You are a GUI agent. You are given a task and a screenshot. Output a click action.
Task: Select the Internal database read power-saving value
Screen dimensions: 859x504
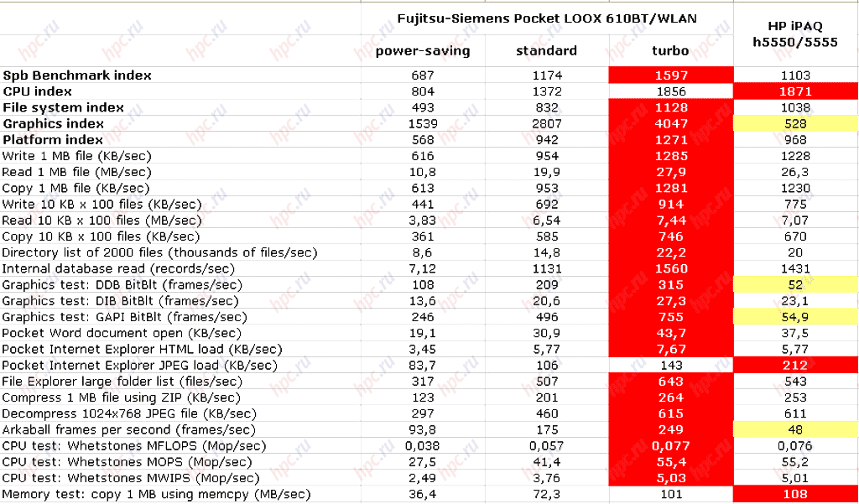tap(423, 268)
